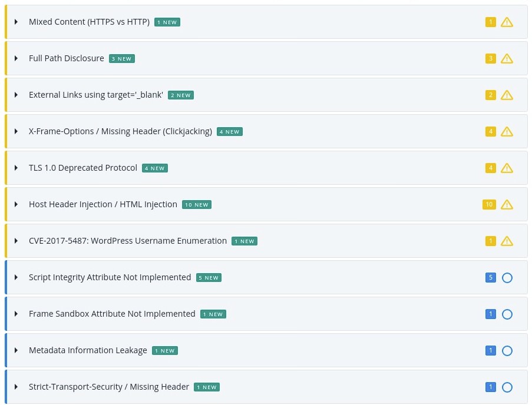Click the 3 NEW badge on Full Path Disclosure

(x=122, y=59)
